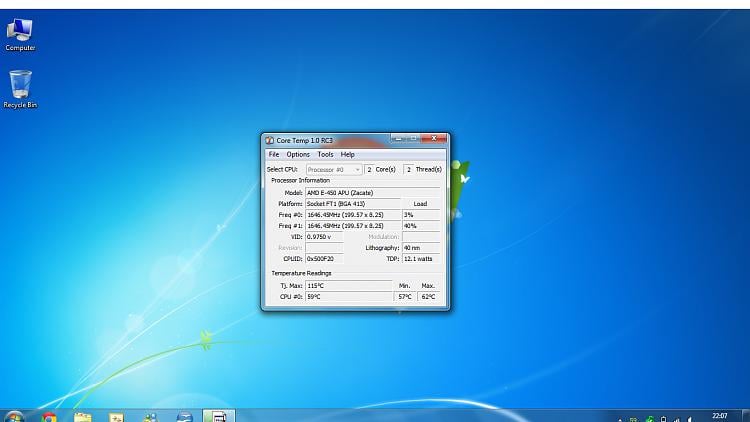Open the Computer desktop icon
The height and width of the screenshot is (422, 750).
(x=20, y=34)
